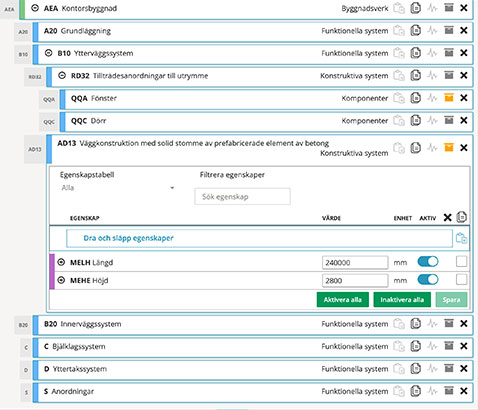Click the Sök egenskap search field
478x410 pixels.
[242, 197]
